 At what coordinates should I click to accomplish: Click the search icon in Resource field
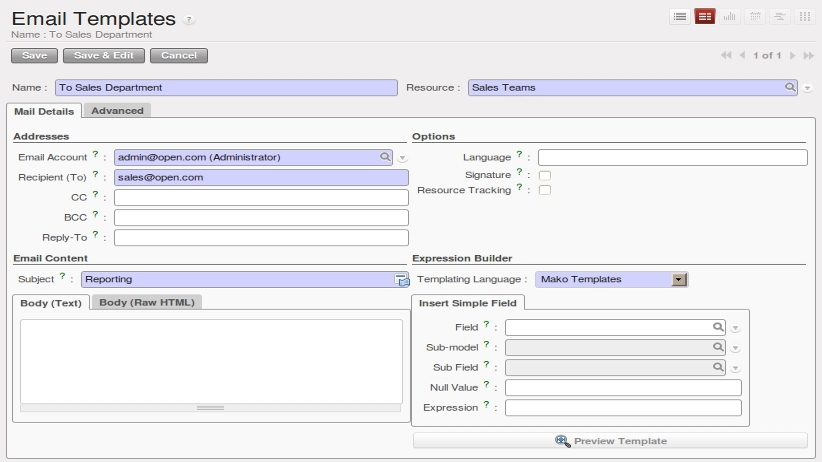click(789, 87)
